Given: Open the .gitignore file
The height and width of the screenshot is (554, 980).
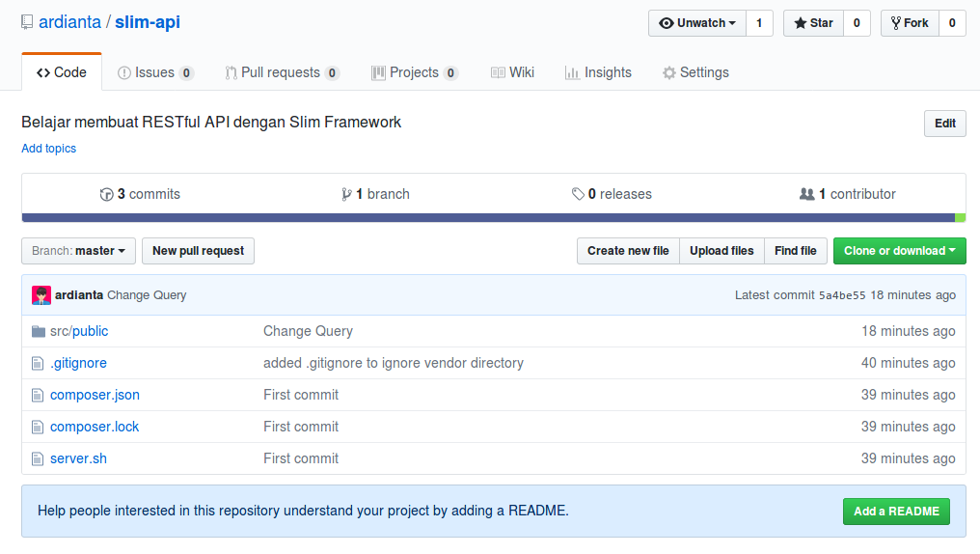Looking at the screenshot, I should 78,363.
